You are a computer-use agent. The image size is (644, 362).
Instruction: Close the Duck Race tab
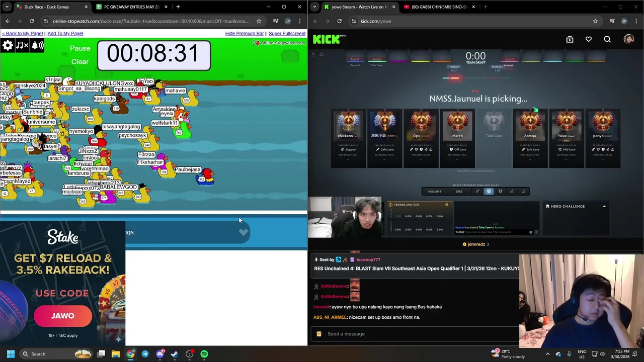point(86,7)
